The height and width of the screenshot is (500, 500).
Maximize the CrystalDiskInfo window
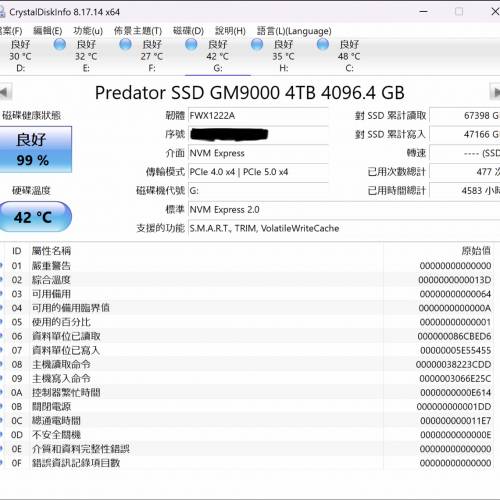(459, 12)
